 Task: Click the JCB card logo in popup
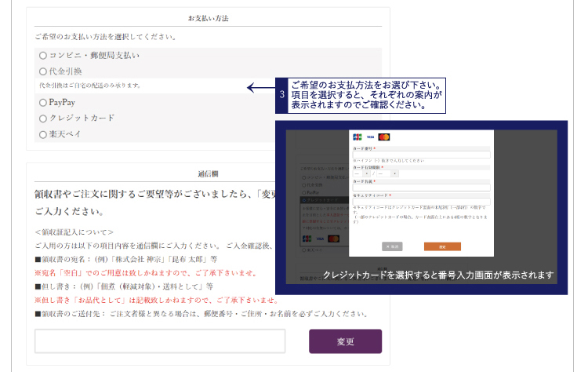358,137
